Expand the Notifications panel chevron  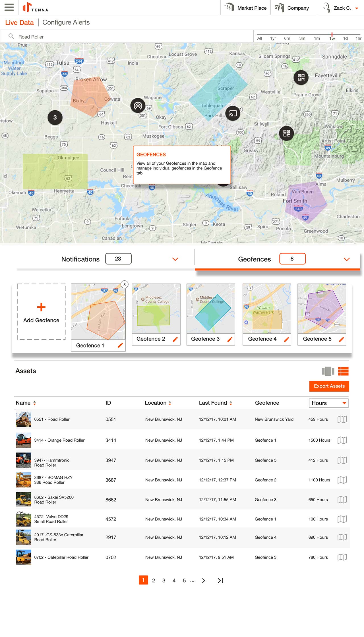175,259
